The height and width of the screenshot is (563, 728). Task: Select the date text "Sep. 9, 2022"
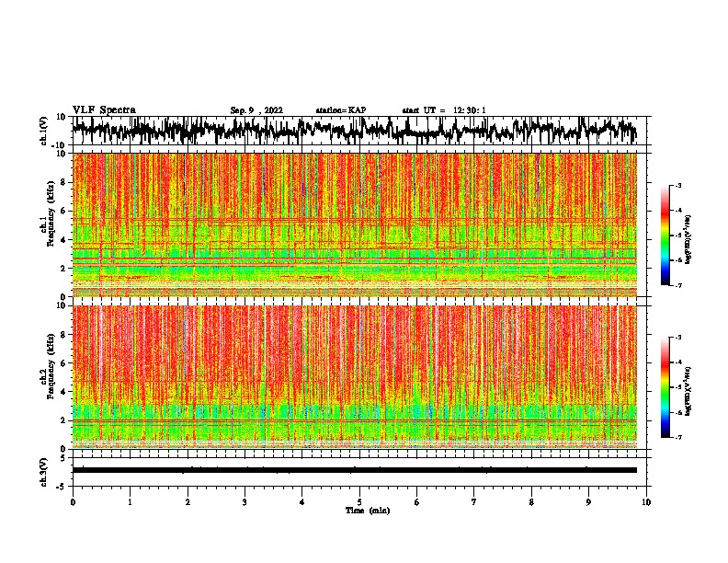pos(256,110)
